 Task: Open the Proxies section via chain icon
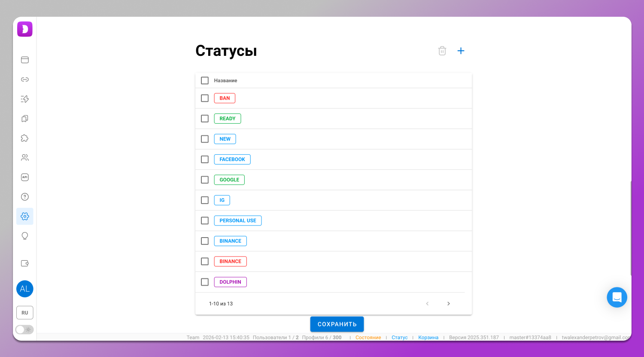pyautogui.click(x=24, y=79)
